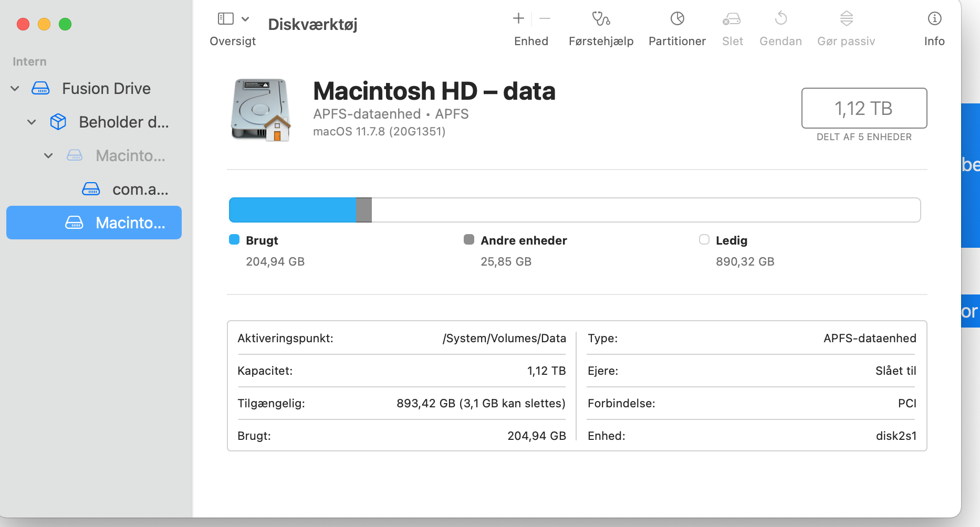The height and width of the screenshot is (527, 980).
Task: Click the Slet erase disk icon
Action: coord(732,19)
